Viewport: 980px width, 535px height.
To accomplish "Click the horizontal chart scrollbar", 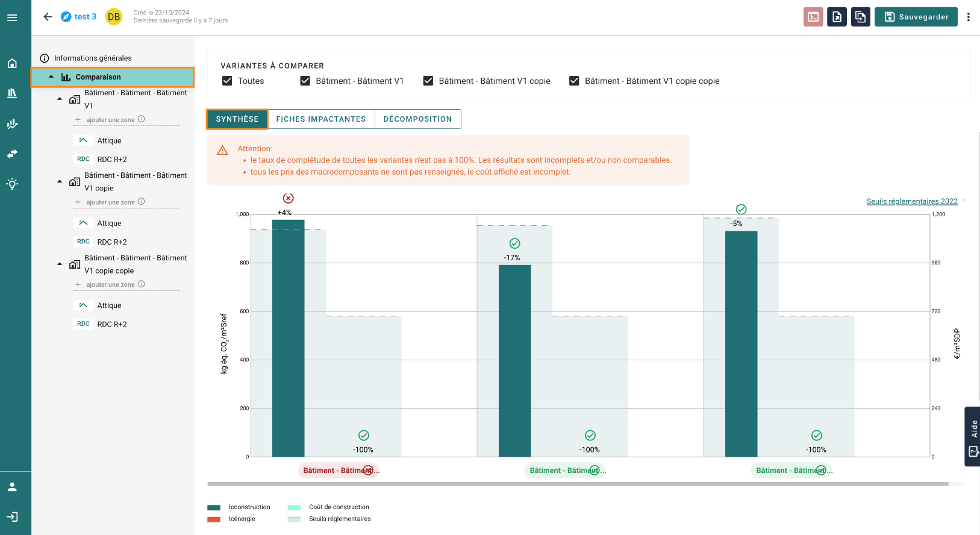I will coord(578,484).
